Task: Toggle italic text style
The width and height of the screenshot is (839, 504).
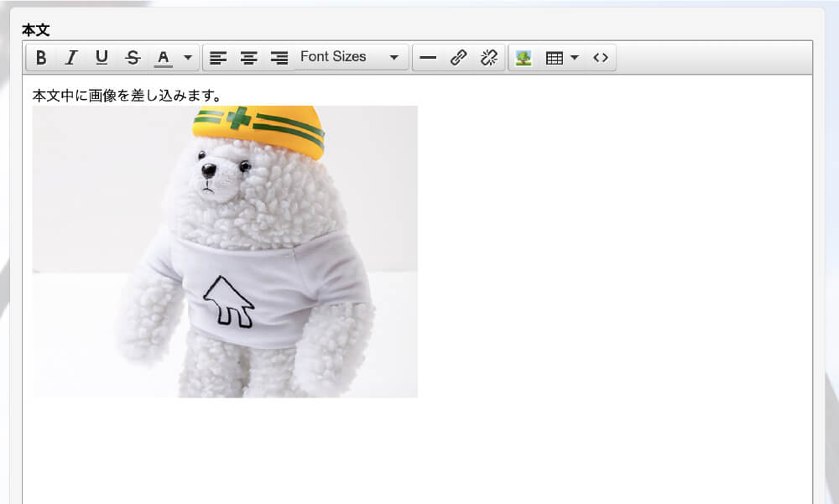Action: pyautogui.click(x=71, y=58)
